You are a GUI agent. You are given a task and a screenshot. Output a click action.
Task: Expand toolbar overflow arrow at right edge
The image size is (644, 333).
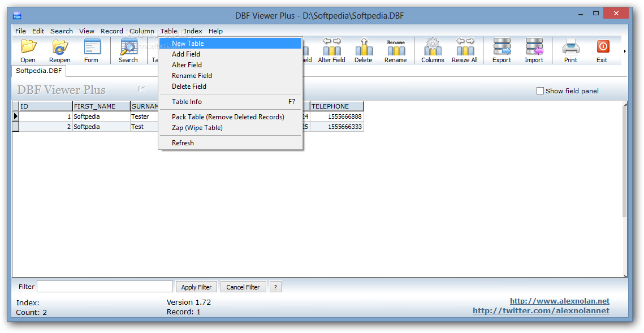coord(625,51)
